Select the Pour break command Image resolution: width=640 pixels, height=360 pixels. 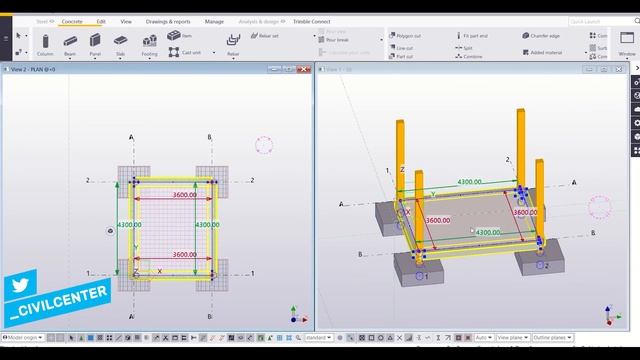pyautogui.click(x=333, y=40)
